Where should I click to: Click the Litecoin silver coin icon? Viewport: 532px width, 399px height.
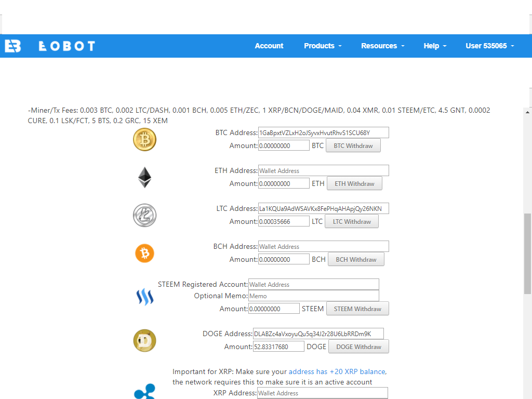(144, 215)
